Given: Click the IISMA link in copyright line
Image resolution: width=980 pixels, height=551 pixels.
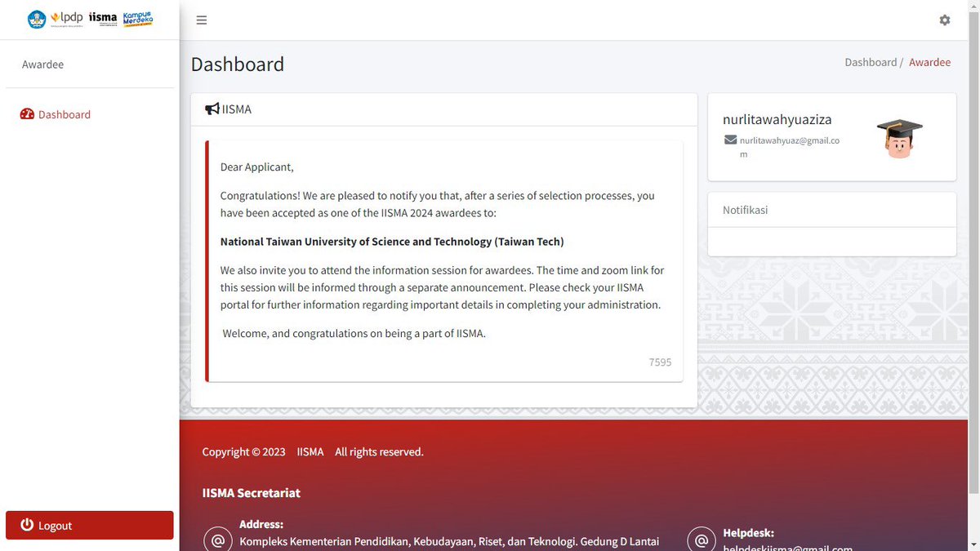Looking at the screenshot, I should (310, 451).
